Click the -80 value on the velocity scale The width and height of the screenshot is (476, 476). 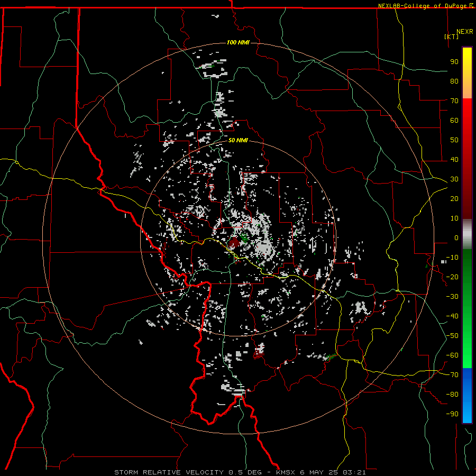pyautogui.click(x=452, y=395)
